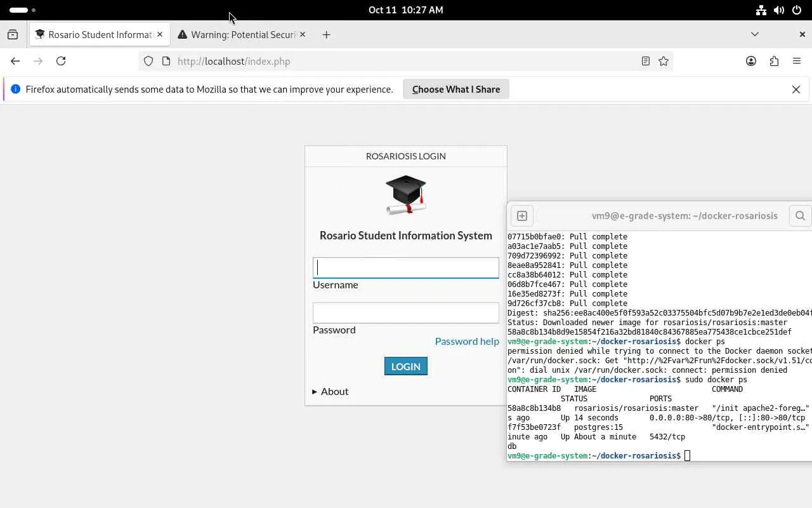The height and width of the screenshot is (508, 812).
Task: Click container ID f7f53be0723f in terminal
Action: click(534, 427)
